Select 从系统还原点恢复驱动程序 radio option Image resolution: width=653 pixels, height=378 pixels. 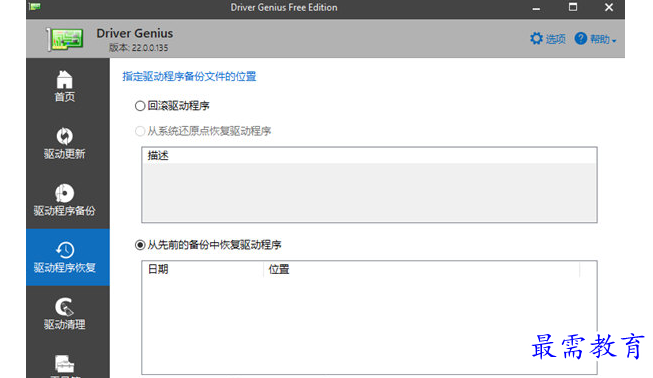[140, 131]
